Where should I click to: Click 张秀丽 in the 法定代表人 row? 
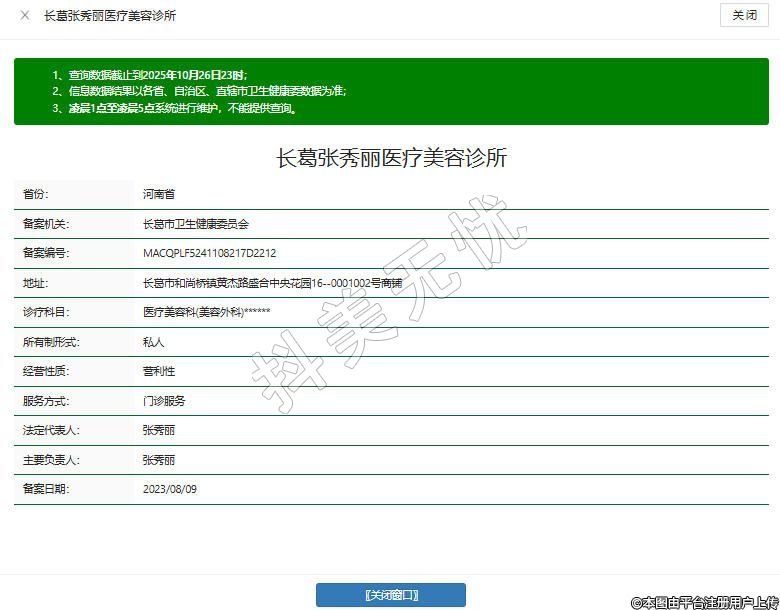159,430
